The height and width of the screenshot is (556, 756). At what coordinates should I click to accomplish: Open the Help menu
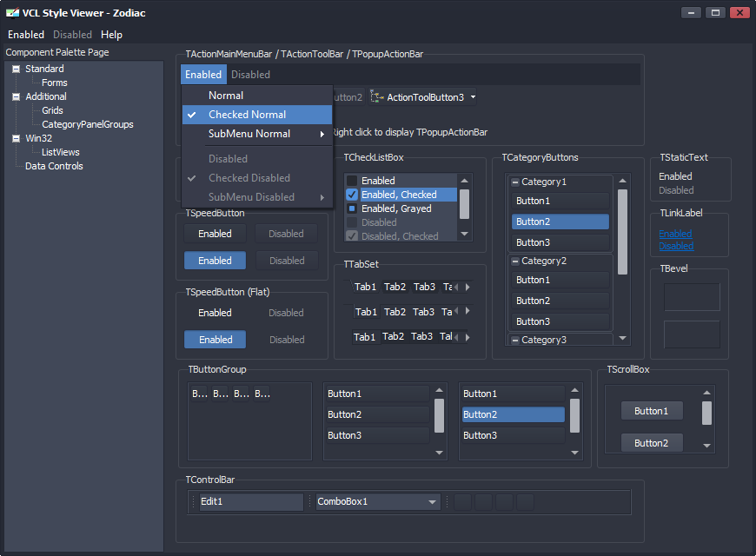(x=111, y=35)
